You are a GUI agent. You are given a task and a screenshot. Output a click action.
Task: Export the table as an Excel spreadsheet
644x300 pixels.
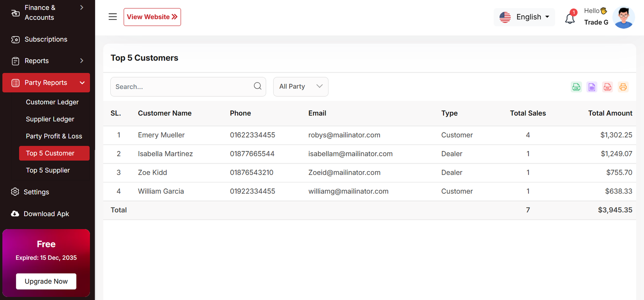click(x=592, y=87)
